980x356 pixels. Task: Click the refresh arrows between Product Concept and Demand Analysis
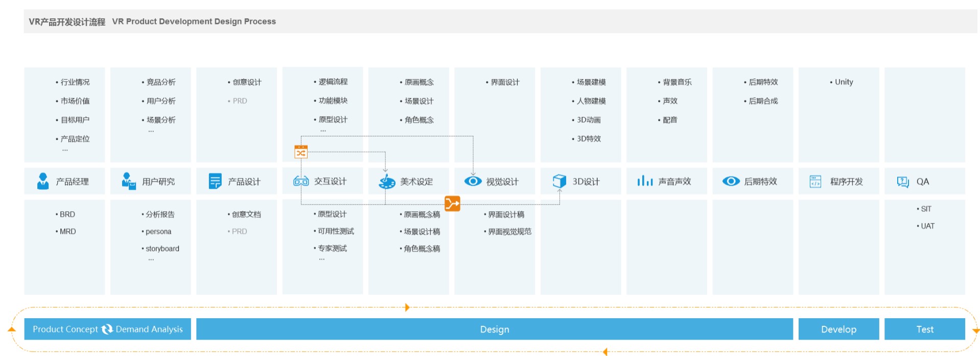coord(107,329)
